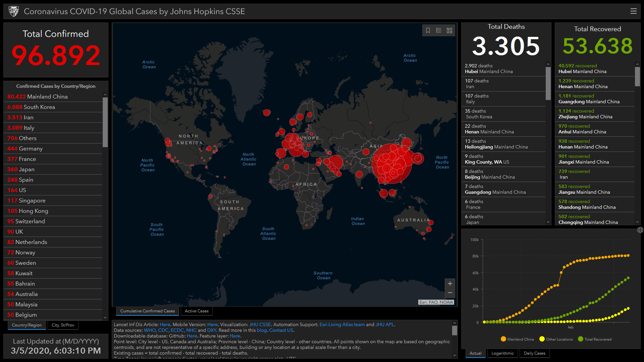644x362 pixels.
Task: Select Switzerland in confirmed list
Action: coord(53,221)
